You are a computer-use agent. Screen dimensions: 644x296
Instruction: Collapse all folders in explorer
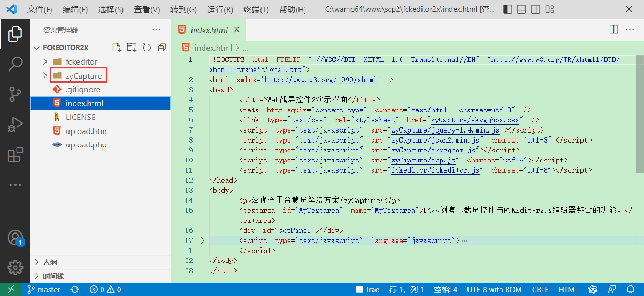tap(162, 47)
